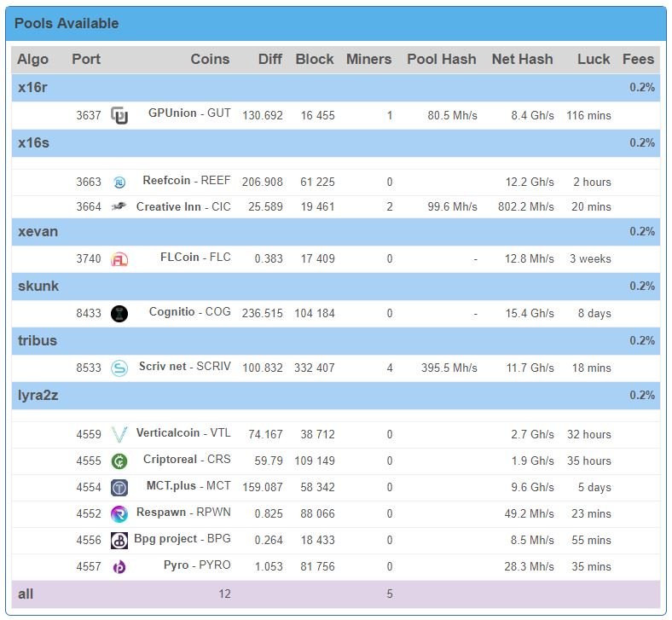Open the Respawn - RPWN coin link

tap(183, 512)
